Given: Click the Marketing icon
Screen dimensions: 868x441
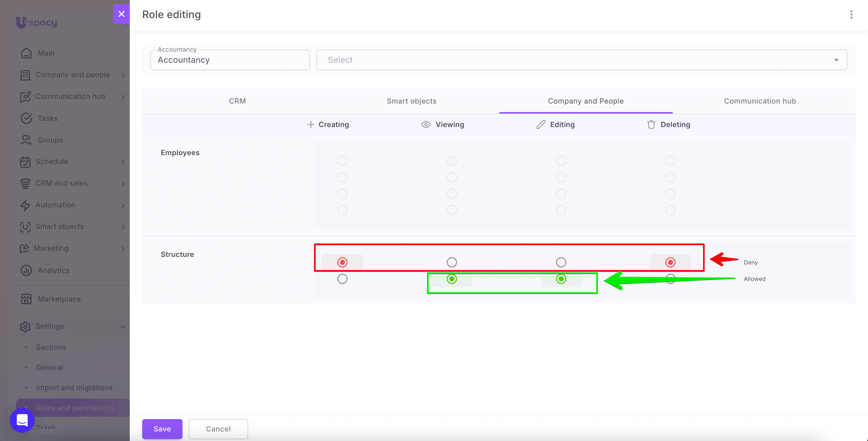Looking at the screenshot, I should [x=24, y=248].
